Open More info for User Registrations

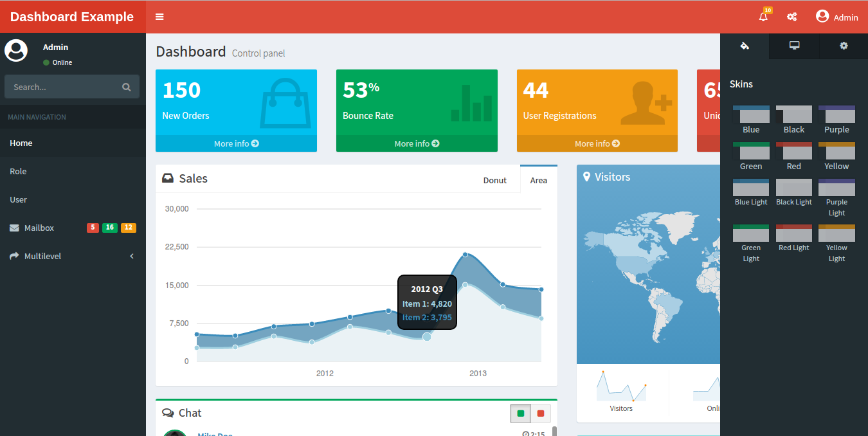tap(597, 143)
